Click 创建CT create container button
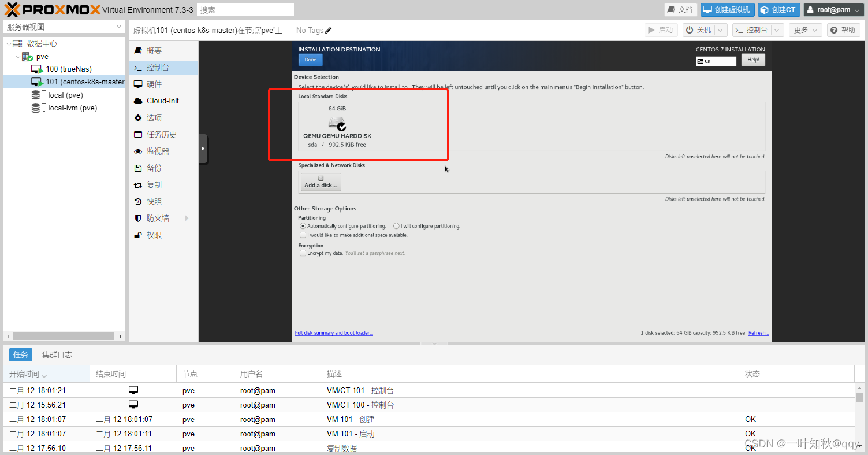 point(778,10)
